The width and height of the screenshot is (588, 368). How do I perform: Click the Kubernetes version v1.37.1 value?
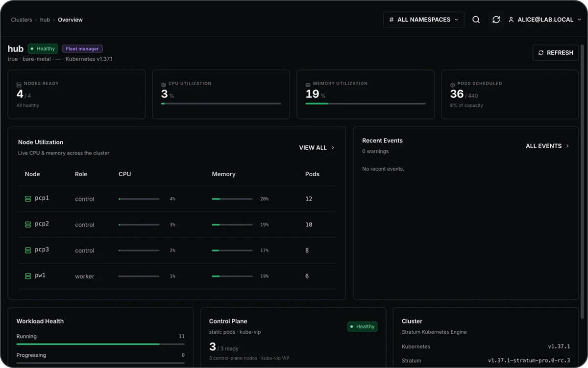pos(559,346)
